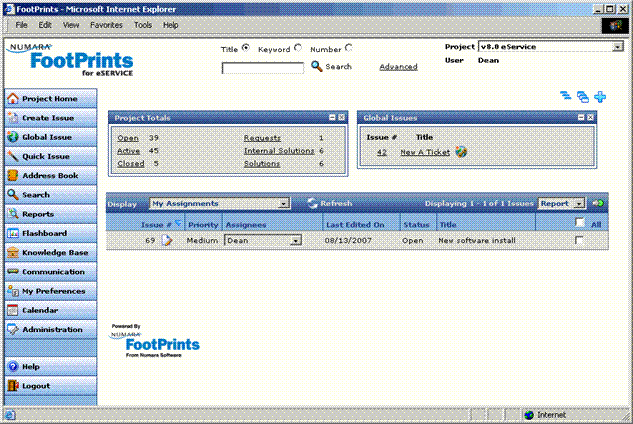Minimize the Global Issues panel
This screenshot has width=633, height=424.
[x=581, y=118]
